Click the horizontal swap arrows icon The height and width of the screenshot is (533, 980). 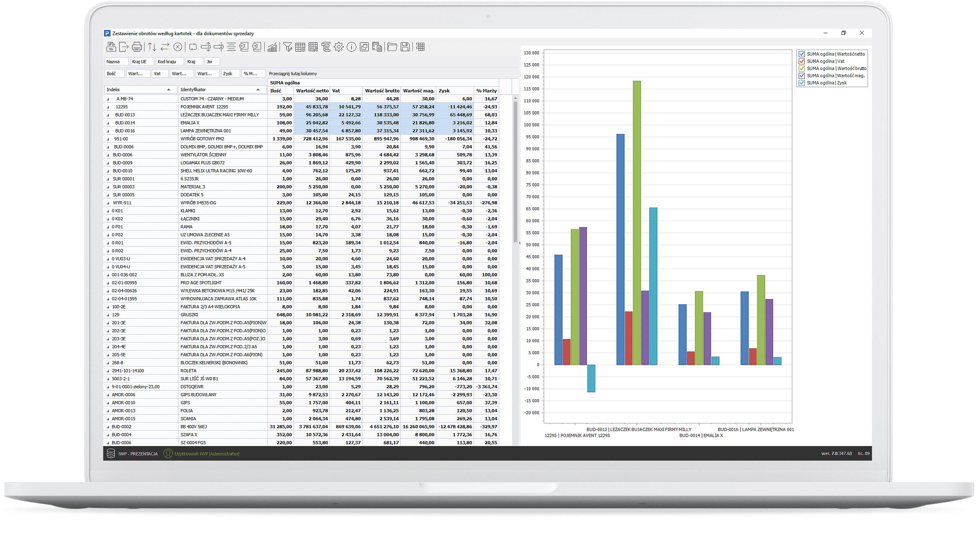[x=165, y=47]
